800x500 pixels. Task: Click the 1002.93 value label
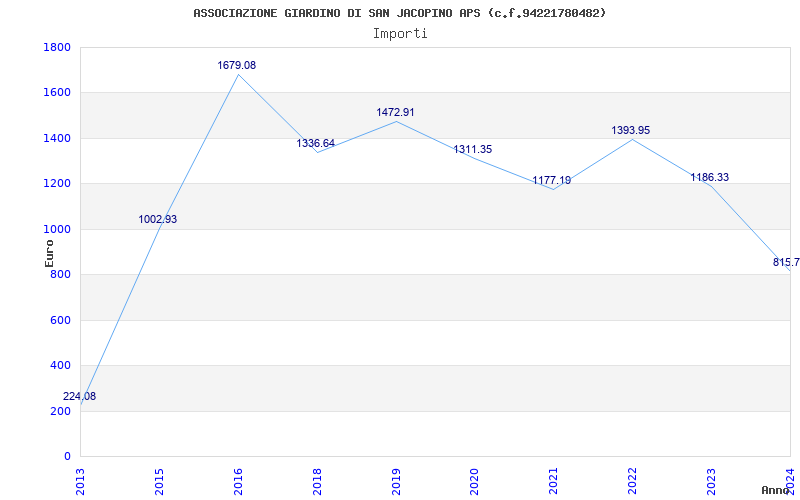tap(158, 219)
